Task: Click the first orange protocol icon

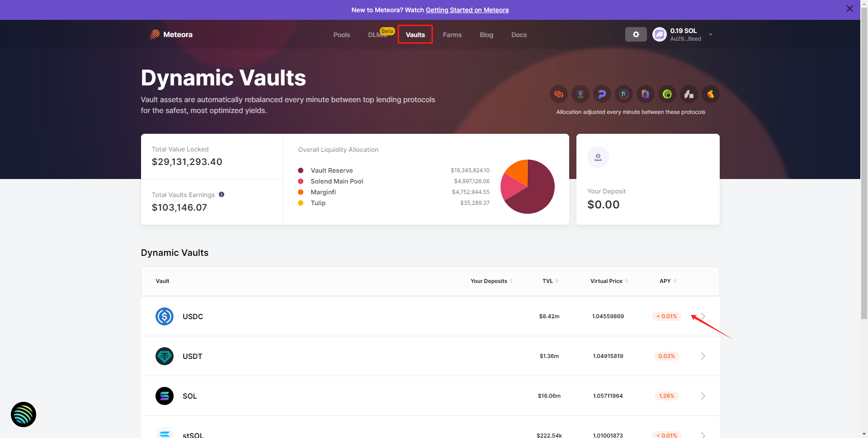Action: point(559,94)
